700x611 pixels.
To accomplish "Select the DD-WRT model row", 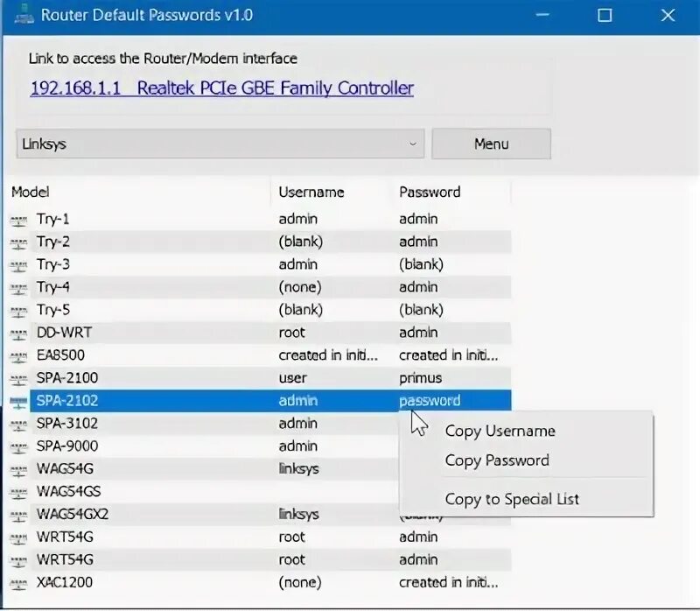I will tap(260, 333).
